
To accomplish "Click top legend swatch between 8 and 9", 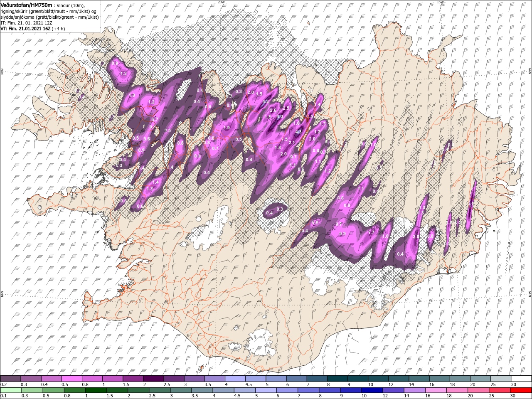I will 337,379.
